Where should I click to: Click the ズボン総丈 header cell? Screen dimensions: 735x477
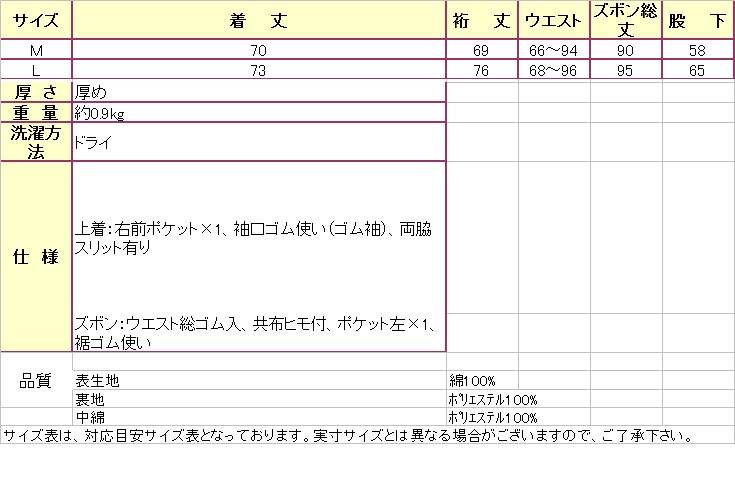tap(626, 20)
